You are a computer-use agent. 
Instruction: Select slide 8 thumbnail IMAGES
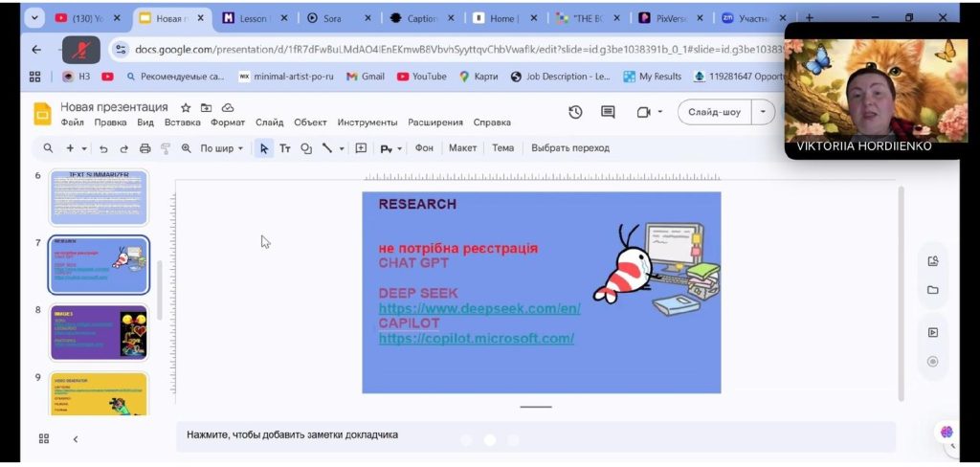pyautogui.click(x=99, y=332)
